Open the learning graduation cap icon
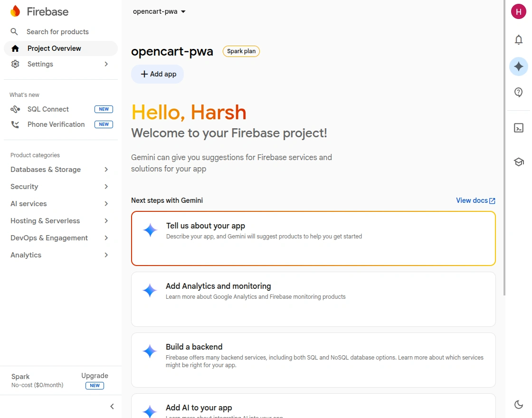532x418 pixels. (x=518, y=162)
